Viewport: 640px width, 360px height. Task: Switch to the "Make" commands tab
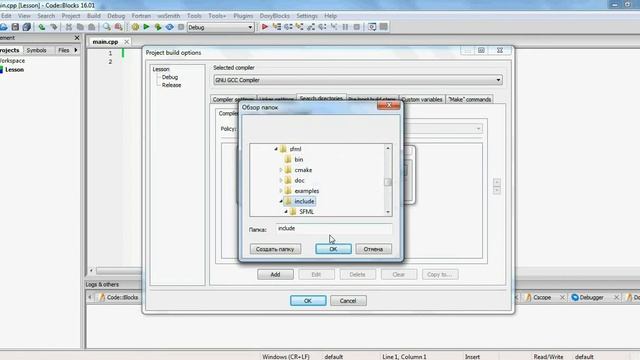click(469, 99)
